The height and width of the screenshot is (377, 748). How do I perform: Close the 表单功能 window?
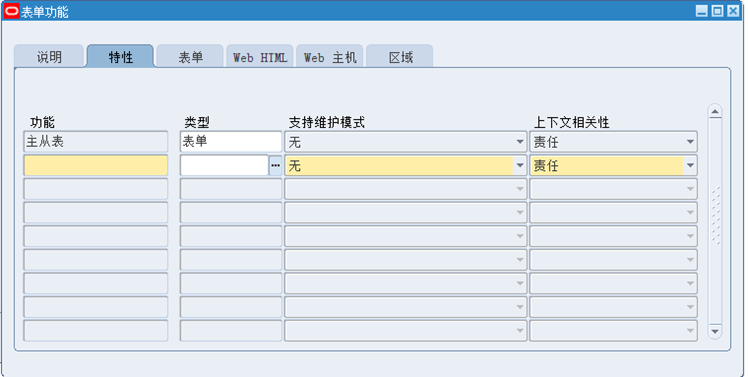[x=733, y=11]
